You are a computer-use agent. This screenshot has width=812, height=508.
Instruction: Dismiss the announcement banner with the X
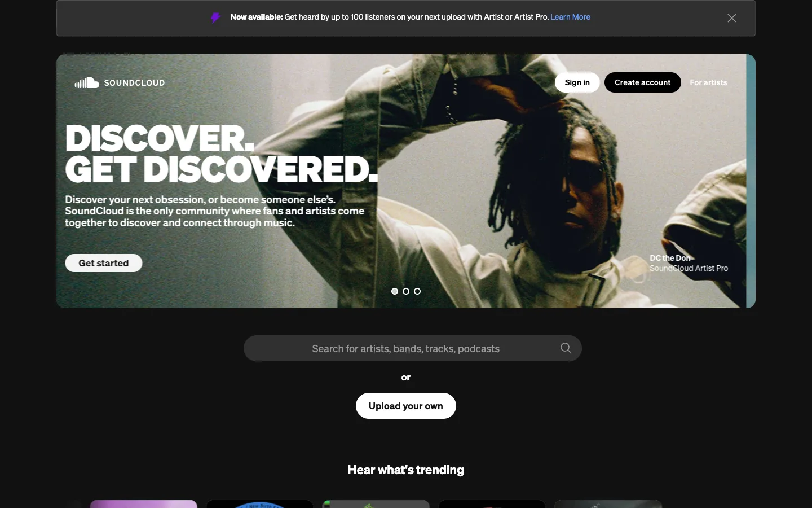[x=732, y=18]
